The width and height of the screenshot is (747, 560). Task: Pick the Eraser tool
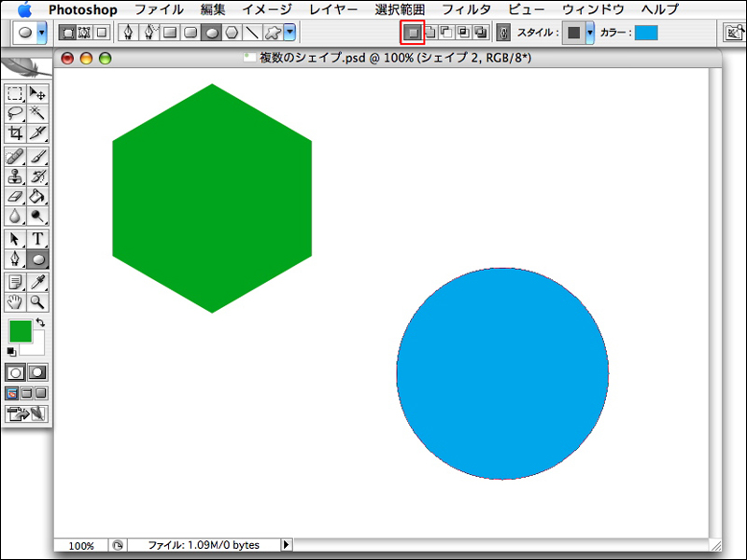[16, 197]
